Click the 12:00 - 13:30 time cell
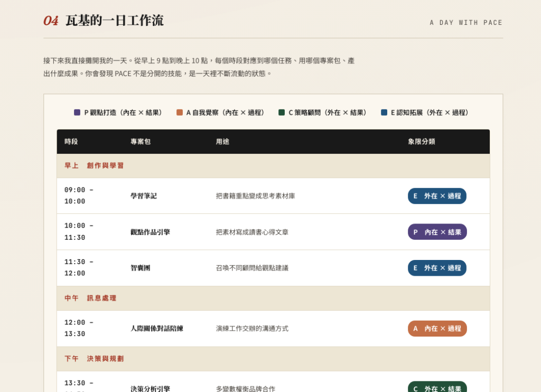The image size is (541, 392). [79, 328]
